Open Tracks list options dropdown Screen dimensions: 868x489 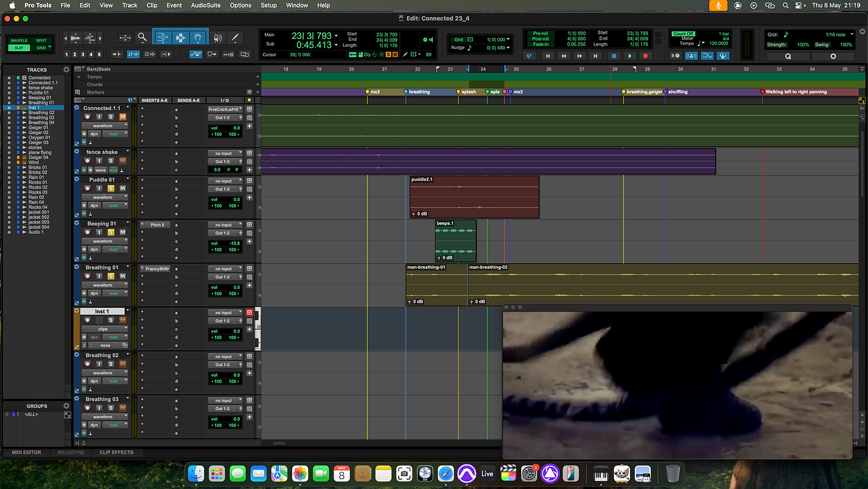click(x=66, y=69)
